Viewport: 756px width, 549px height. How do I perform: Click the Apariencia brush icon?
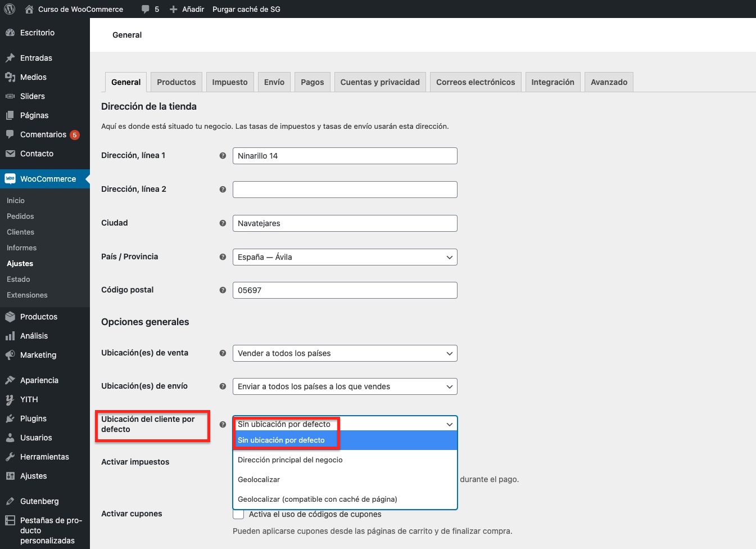10,380
